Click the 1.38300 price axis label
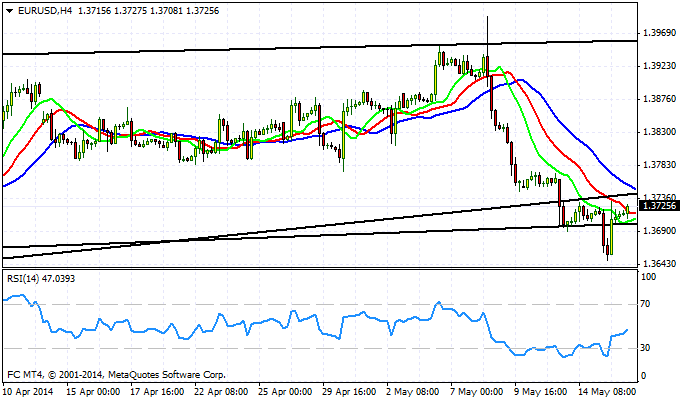 pos(660,132)
